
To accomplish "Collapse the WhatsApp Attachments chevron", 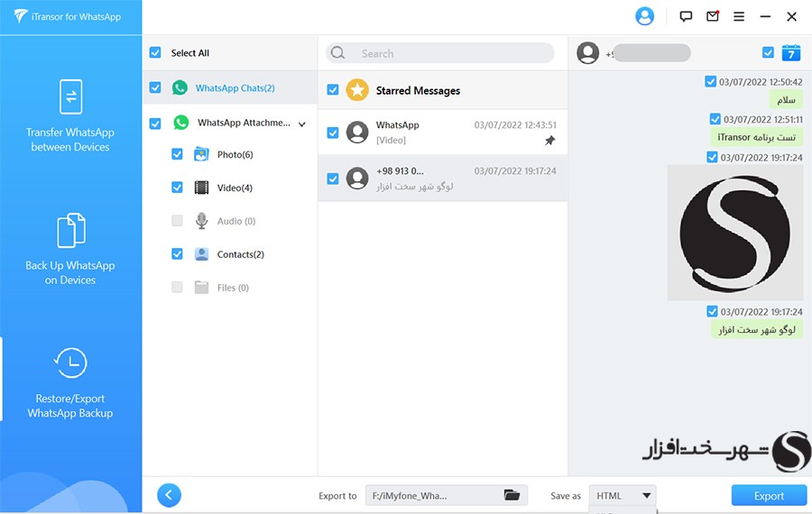I will coord(302,124).
